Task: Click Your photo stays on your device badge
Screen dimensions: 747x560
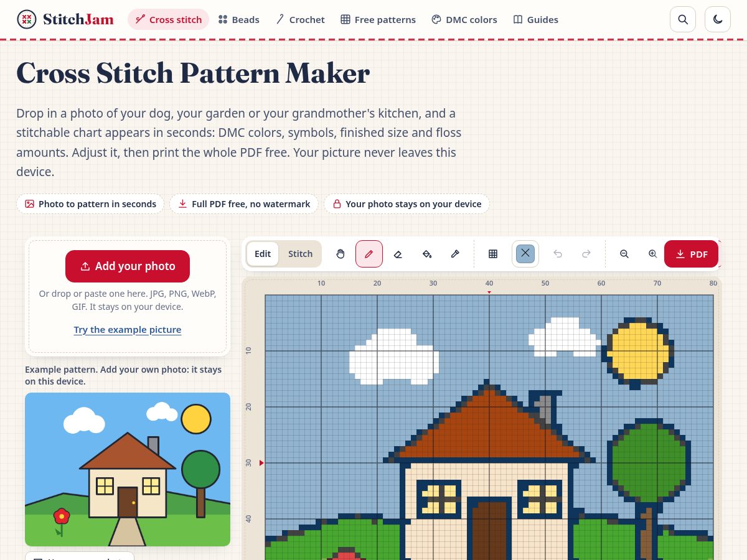Action: click(406, 204)
